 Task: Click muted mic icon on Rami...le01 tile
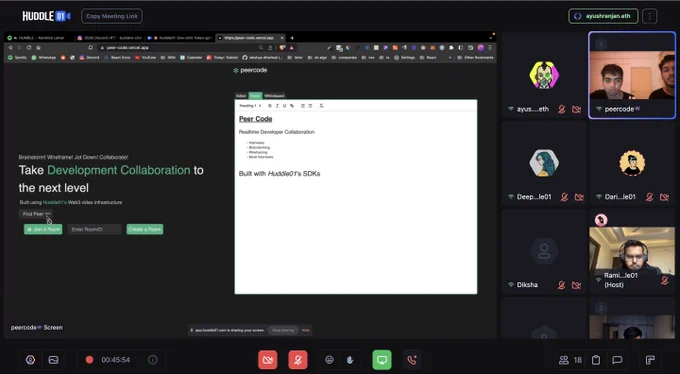665,280
